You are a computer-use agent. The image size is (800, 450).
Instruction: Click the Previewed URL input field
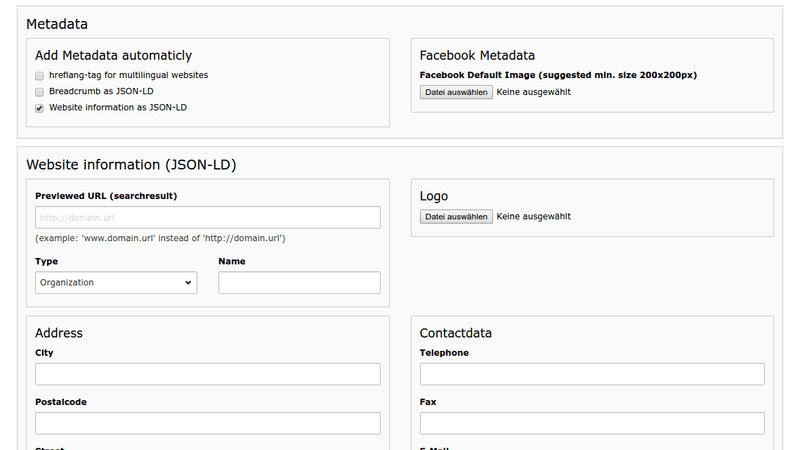pyautogui.click(x=208, y=217)
